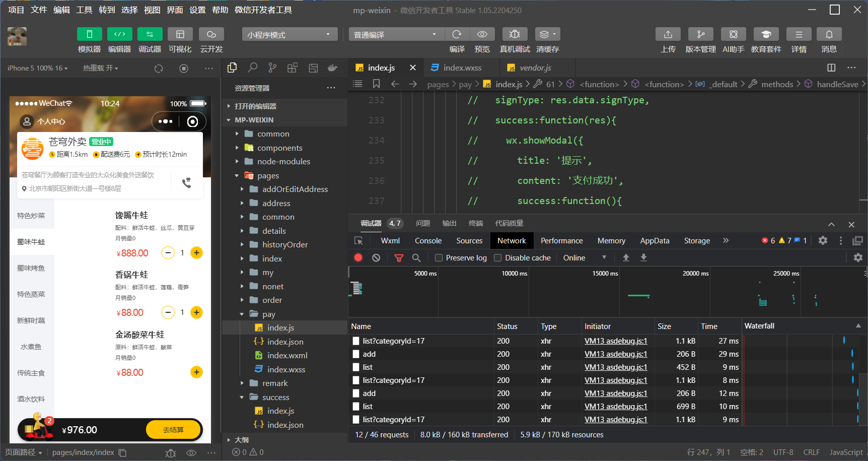Check the first list?categoryId=17 request row box
Viewport: 868px width, 461px height.
[x=356, y=341]
